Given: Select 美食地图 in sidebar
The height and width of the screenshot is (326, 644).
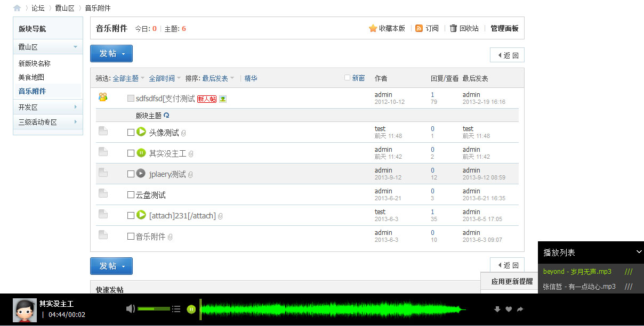Looking at the screenshot, I should (x=32, y=77).
